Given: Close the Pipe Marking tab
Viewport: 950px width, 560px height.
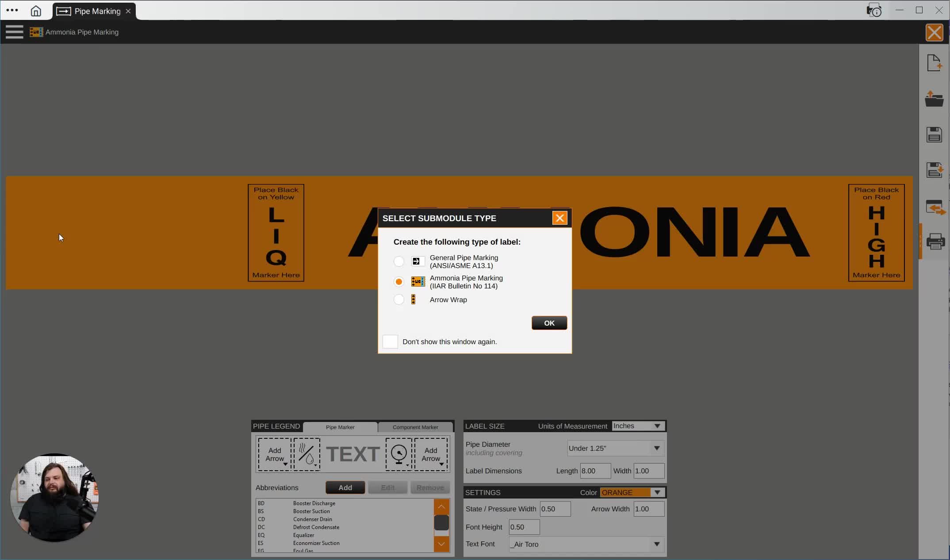Looking at the screenshot, I should [x=128, y=11].
